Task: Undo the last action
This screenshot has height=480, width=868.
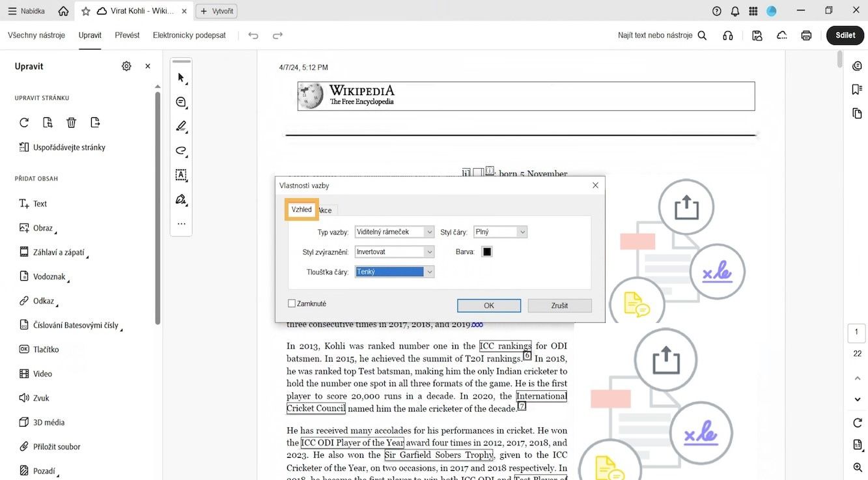Action: tap(253, 36)
